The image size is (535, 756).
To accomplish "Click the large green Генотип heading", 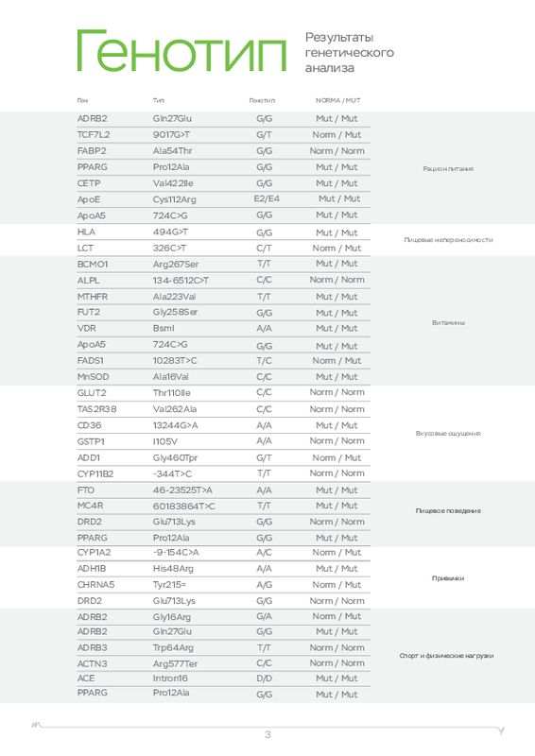I will pos(181,51).
